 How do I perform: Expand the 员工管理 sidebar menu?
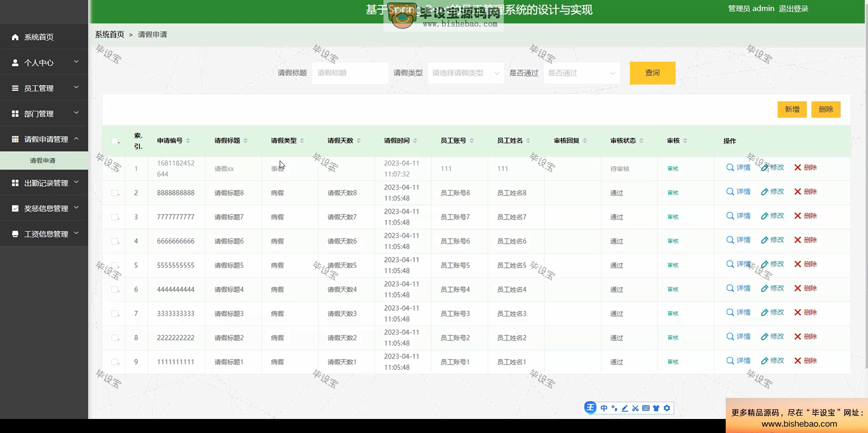click(44, 88)
